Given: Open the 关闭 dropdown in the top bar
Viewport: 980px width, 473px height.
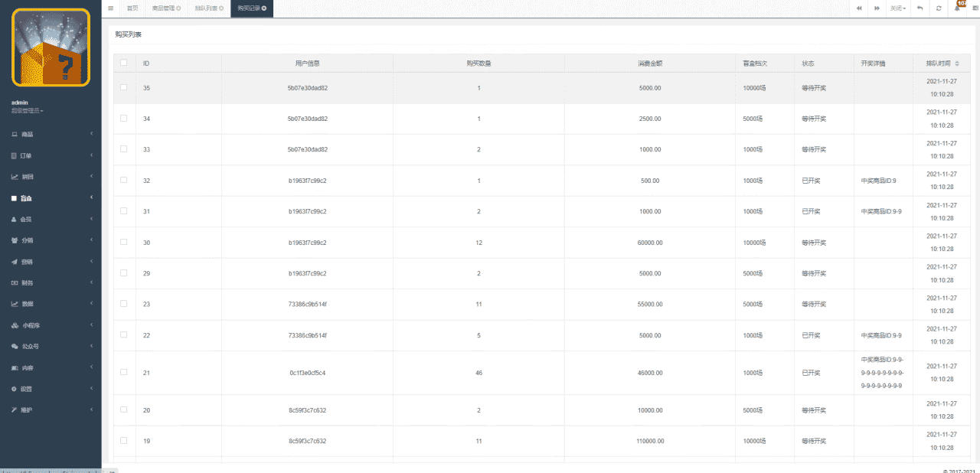Looking at the screenshot, I should [898, 8].
